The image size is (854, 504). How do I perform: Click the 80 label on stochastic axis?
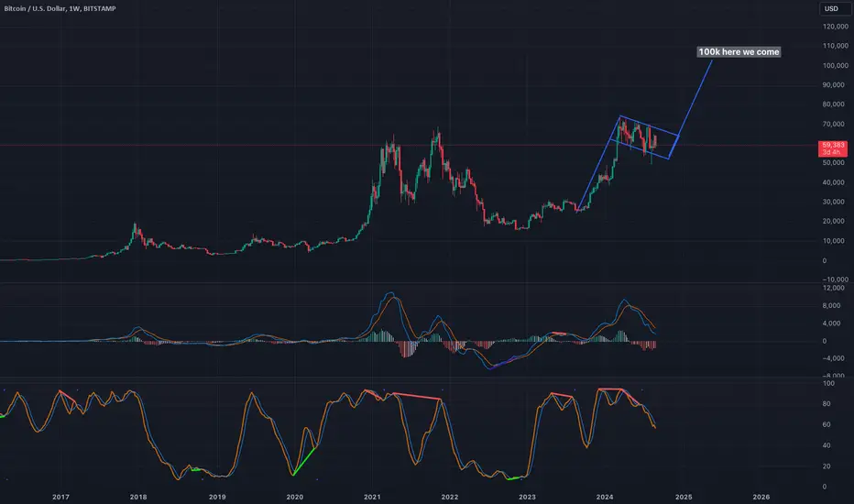click(x=827, y=404)
